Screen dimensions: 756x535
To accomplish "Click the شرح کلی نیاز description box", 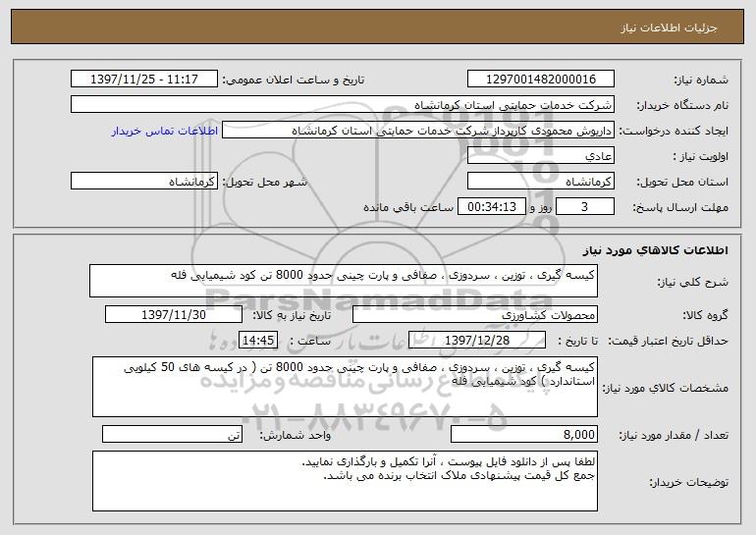I will tap(344, 281).
